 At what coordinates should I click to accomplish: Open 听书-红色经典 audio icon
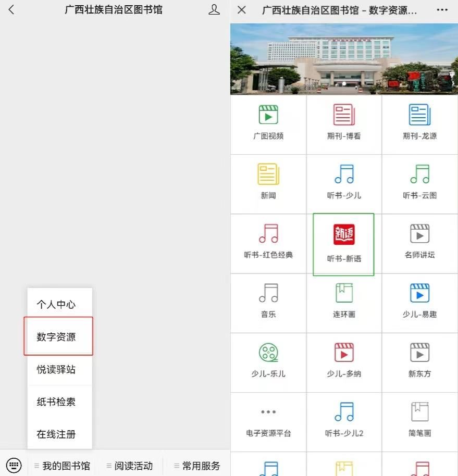pyautogui.click(x=268, y=233)
